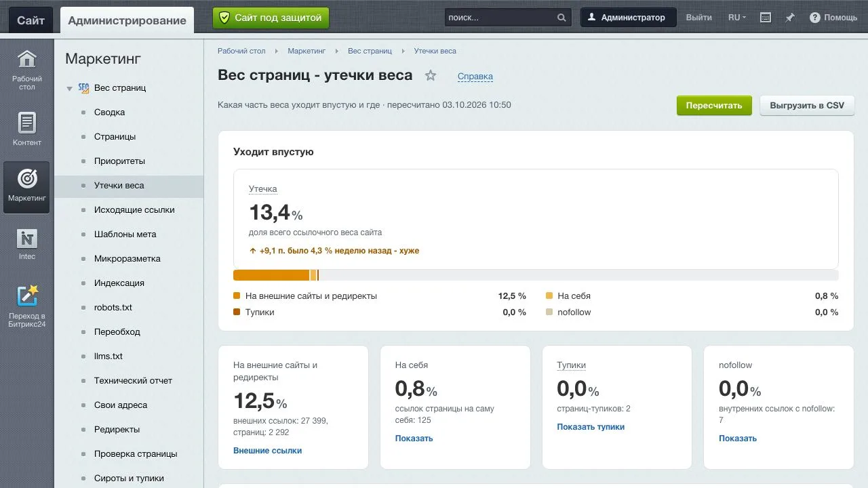868x488 pixels.
Task: Click the Тупики legend color swatch
Action: pos(237,312)
